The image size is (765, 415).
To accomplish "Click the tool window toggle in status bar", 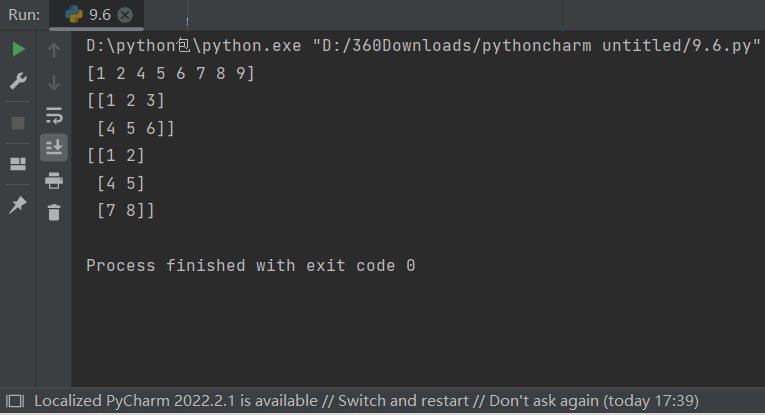I will (15, 401).
